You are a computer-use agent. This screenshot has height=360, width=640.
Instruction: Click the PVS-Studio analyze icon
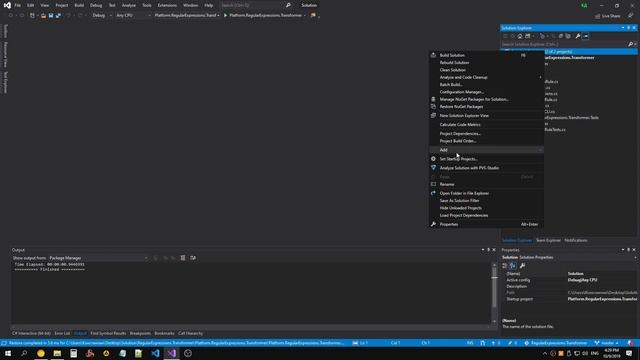[x=433, y=168]
